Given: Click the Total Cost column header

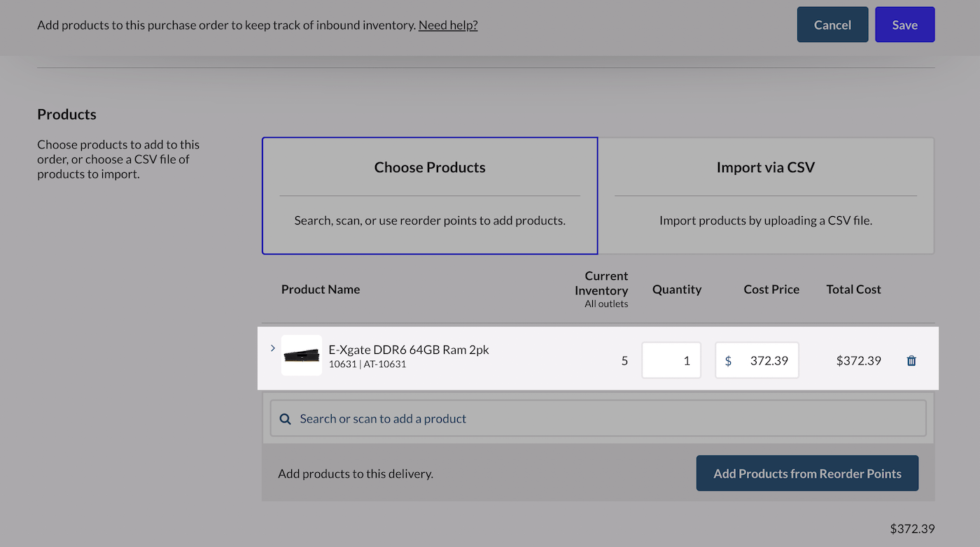Looking at the screenshot, I should (x=853, y=290).
